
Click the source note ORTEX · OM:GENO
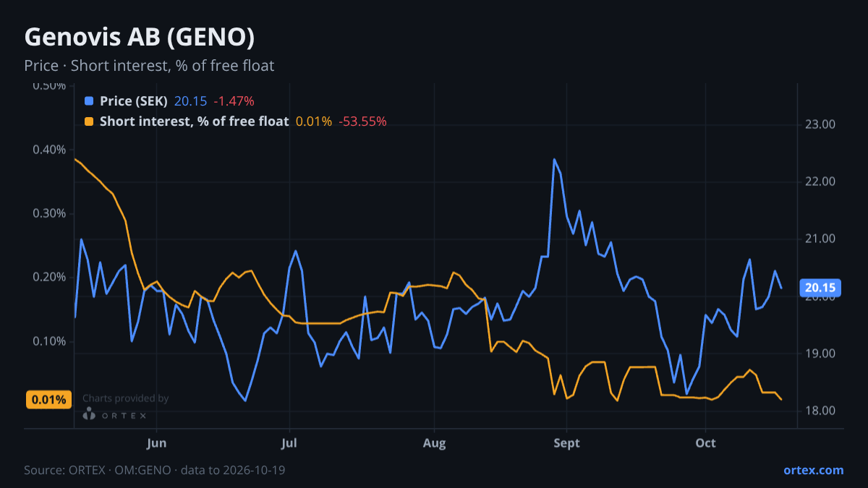(x=155, y=470)
